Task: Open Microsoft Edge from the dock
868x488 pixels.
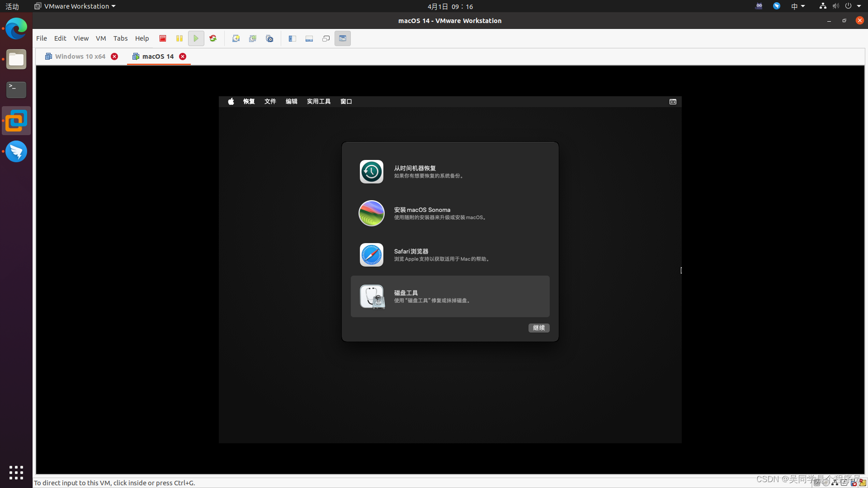Action: click(16, 28)
